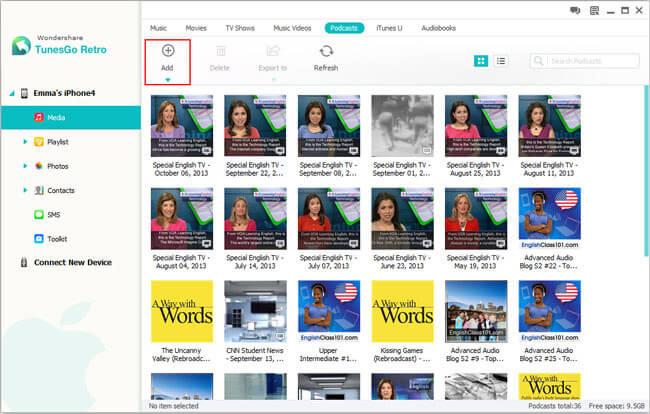The image size is (650, 414).
Task: Switch to the Music tab
Action: tap(158, 28)
